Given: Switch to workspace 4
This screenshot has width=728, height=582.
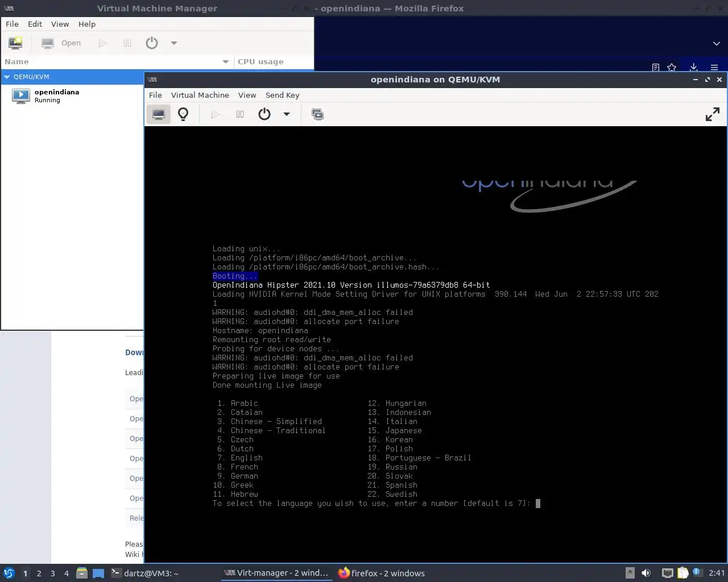Looking at the screenshot, I should (66, 573).
